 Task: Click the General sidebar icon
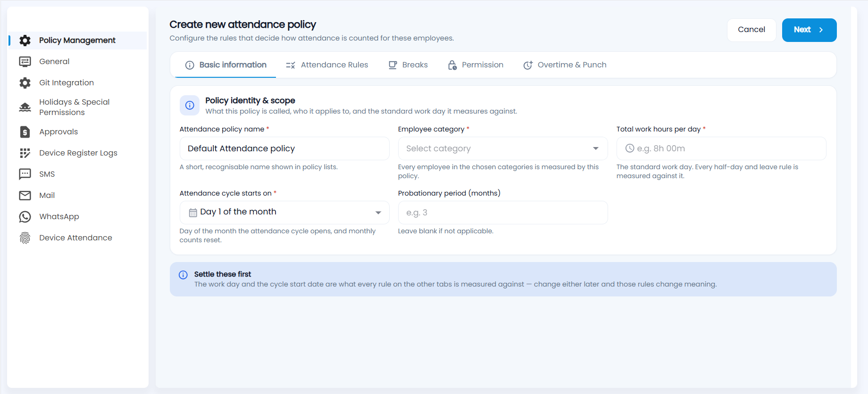point(25,62)
